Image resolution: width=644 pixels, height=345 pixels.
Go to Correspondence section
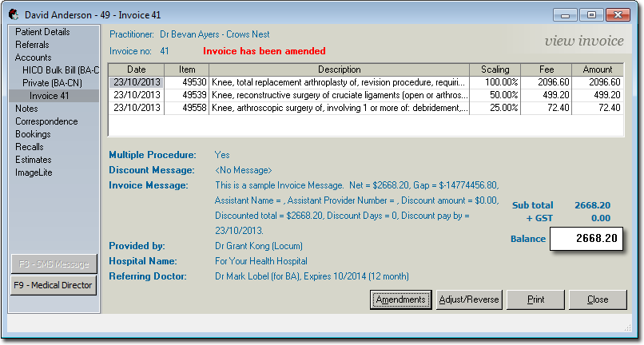point(46,121)
